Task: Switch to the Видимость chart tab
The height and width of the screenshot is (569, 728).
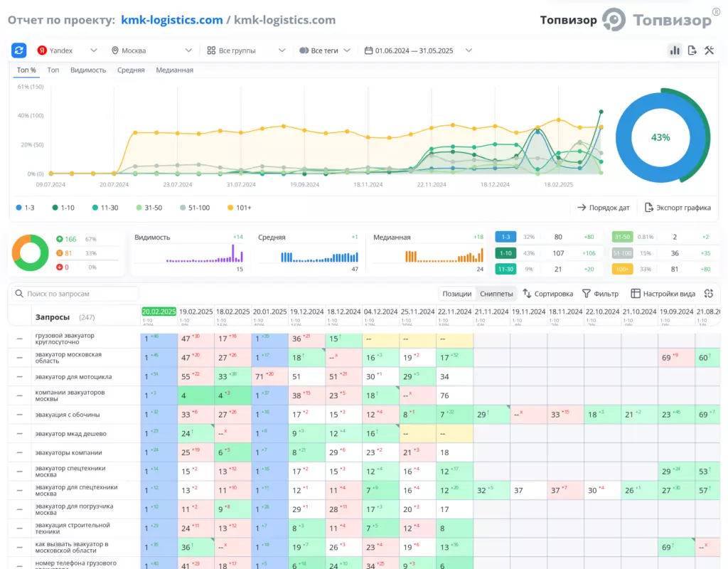Action: pos(88,70)
